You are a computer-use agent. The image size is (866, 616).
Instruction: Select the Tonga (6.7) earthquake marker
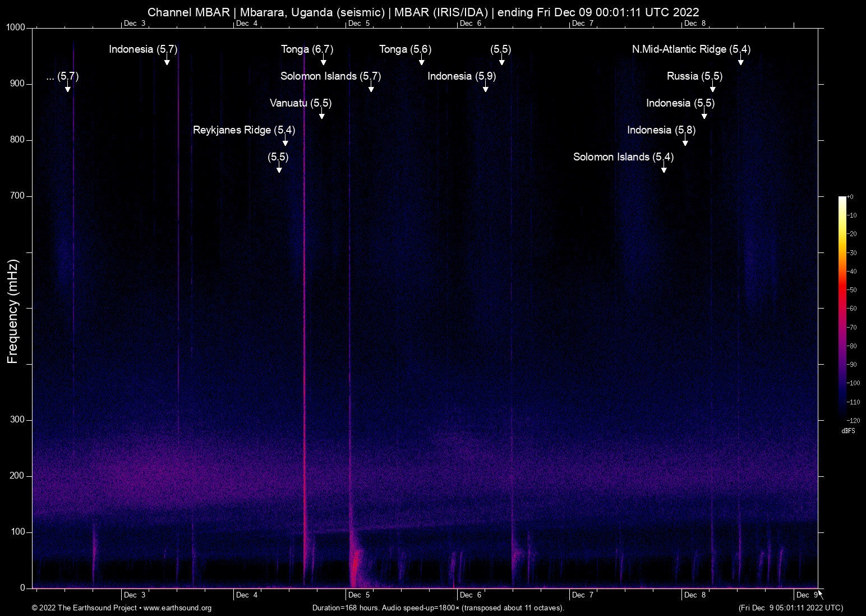click(x=306, y=49)
